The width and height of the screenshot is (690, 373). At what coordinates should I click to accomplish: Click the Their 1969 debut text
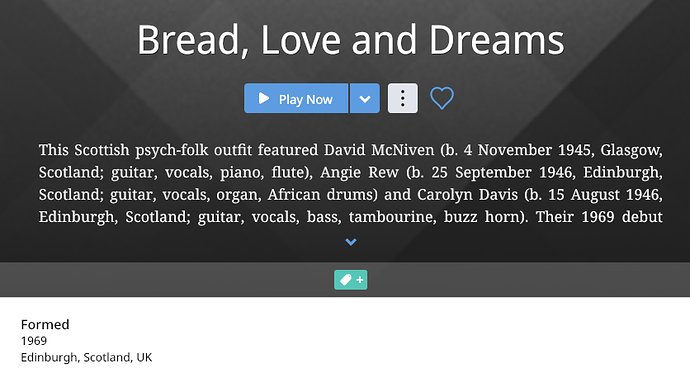(x=599, y=217)
